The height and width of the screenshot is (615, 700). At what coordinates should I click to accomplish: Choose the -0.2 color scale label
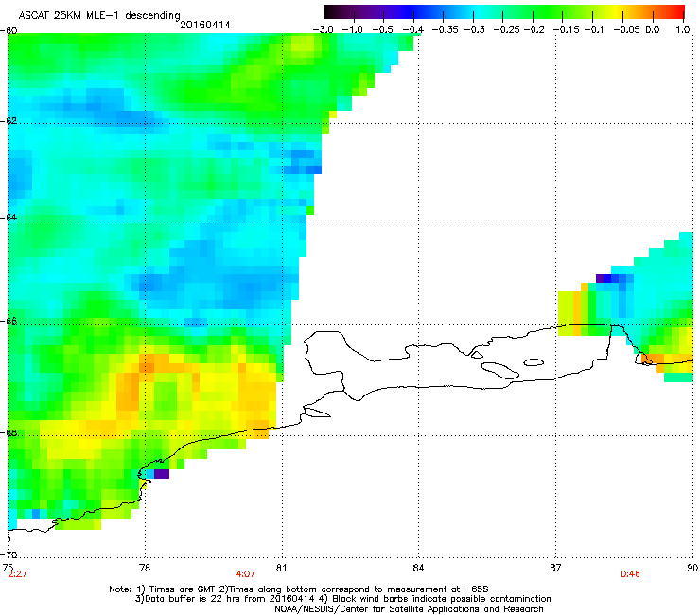534,30
